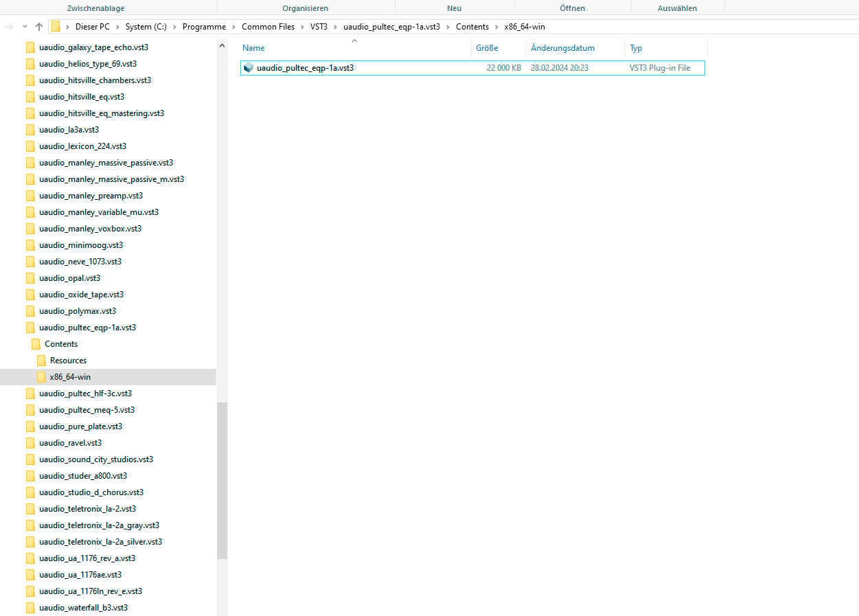Image resolution: width=859 pixels, height=616 pixels.
Task: Select uaudio_ua_1176_rev_a.vst3 folder icon
Action: 30,558
